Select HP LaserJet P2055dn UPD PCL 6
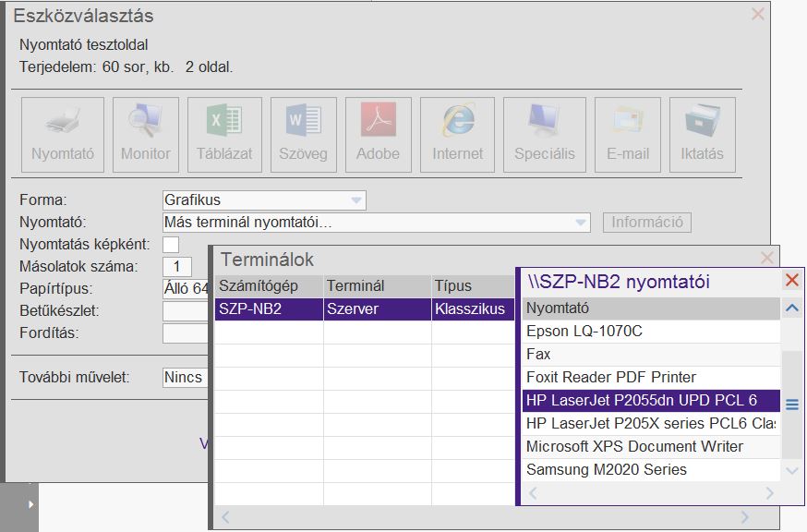Viewport: 807px width, 532px height. tap(651, 400)
